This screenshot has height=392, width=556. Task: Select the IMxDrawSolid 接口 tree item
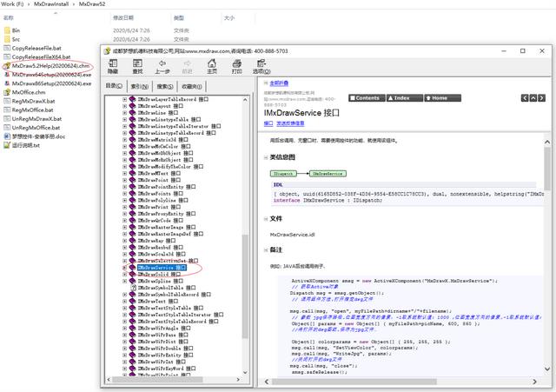tap(159, 274)
